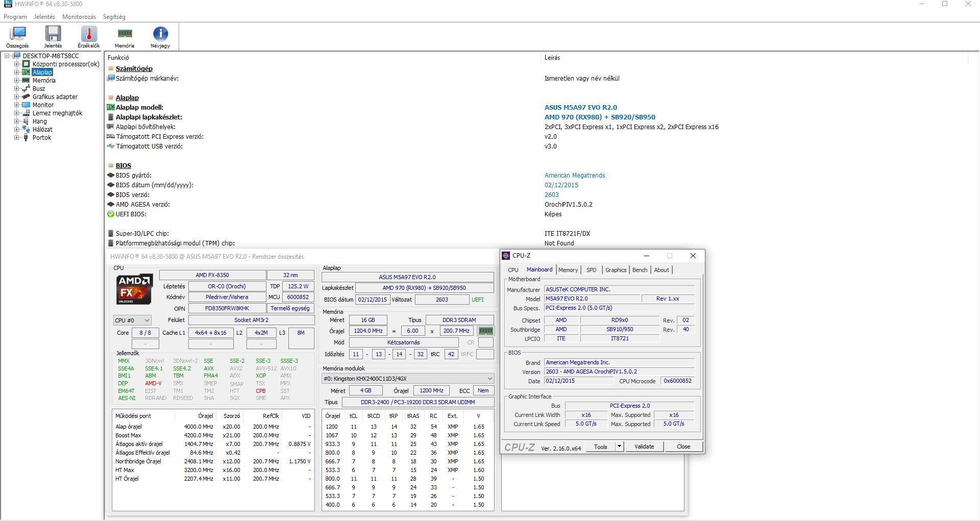Click the Központi processzor(ok) tree icon
Viewport: 980px width, 521px height.
click(26, 64)
